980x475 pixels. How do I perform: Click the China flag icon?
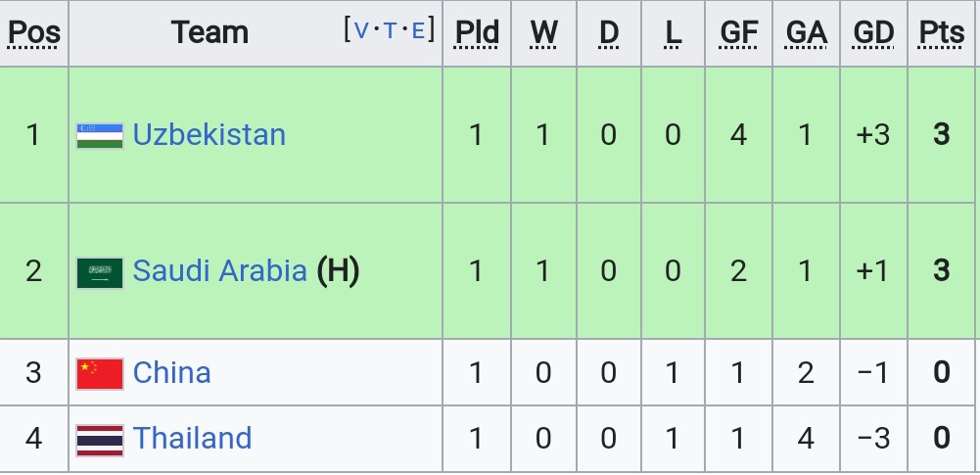click(x=100, y=374)
